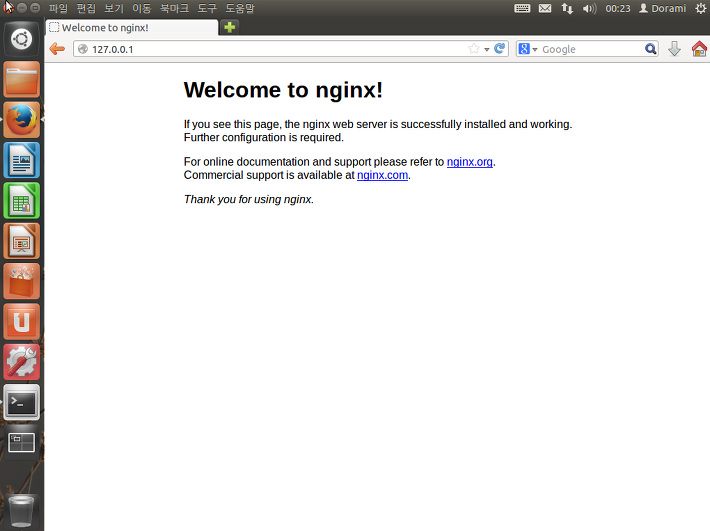This screenshot has height=531, width=710.
Task: Launch LibreOffice Impress from launcher
Action: coord(21,241)
